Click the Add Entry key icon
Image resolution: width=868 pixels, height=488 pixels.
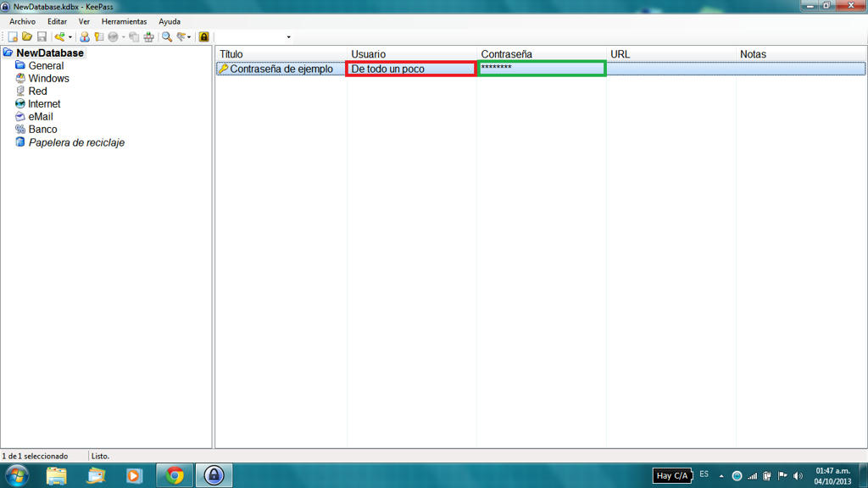59,37
